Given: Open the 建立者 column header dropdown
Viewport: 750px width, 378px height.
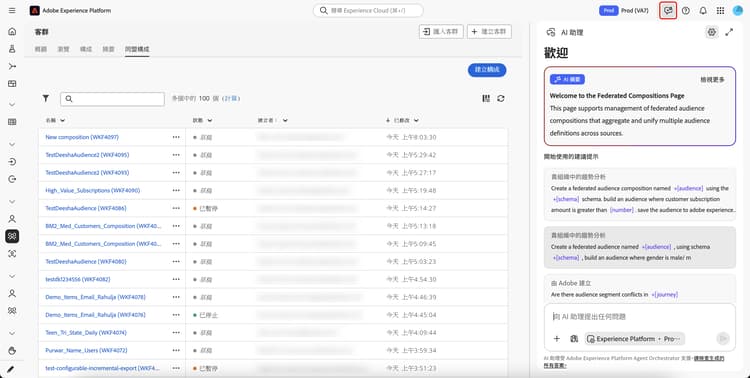Looking at the screenshot, I should (x=285, y=121).
